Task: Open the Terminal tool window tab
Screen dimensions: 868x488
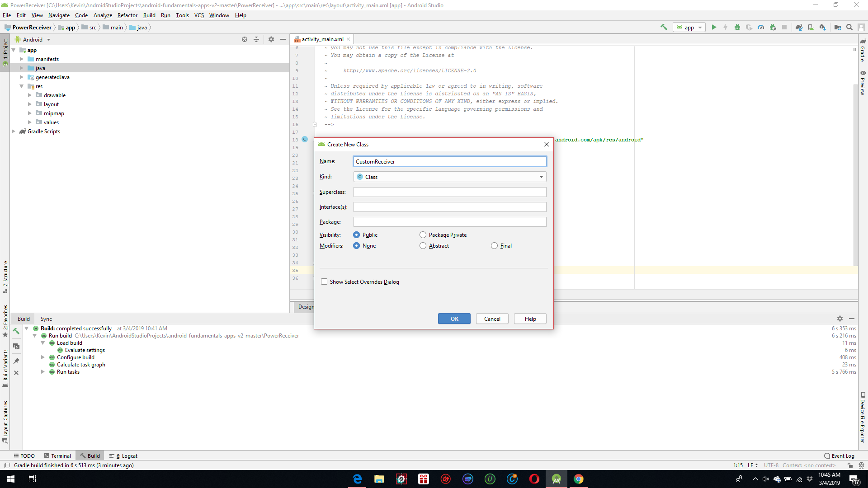Action: point(57,455)
